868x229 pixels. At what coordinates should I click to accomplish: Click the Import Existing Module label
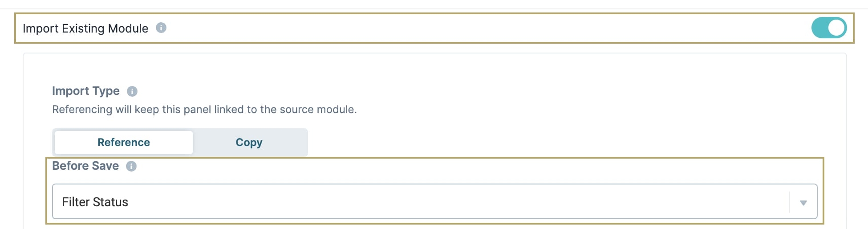click(x=85, y=29)
